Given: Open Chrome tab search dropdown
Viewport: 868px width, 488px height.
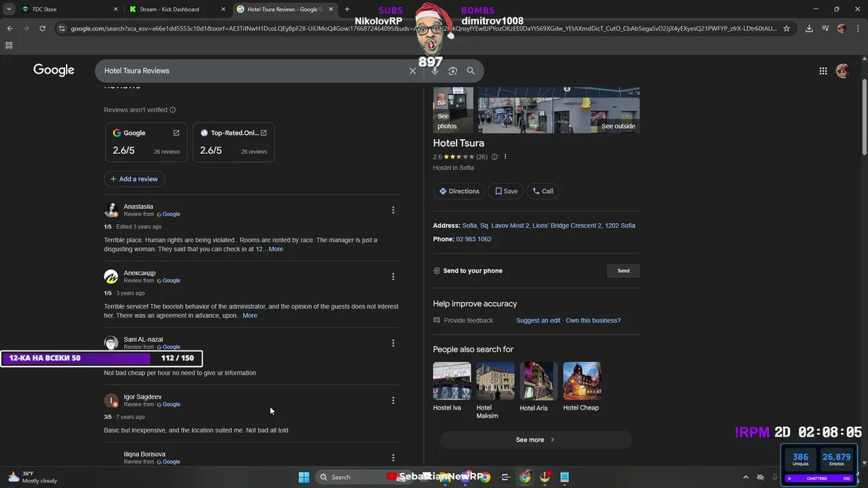Looking at the screenshot, I should click(x=9, y=9).
